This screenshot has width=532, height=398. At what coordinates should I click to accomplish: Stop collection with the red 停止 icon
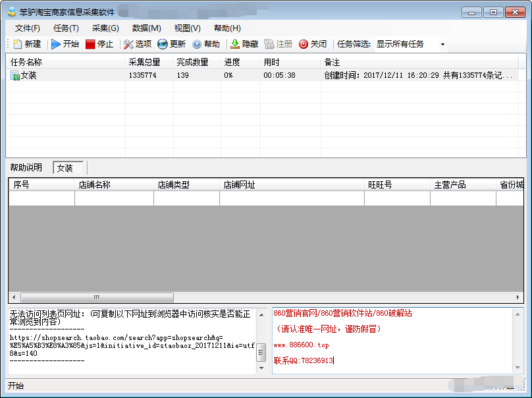90,44
